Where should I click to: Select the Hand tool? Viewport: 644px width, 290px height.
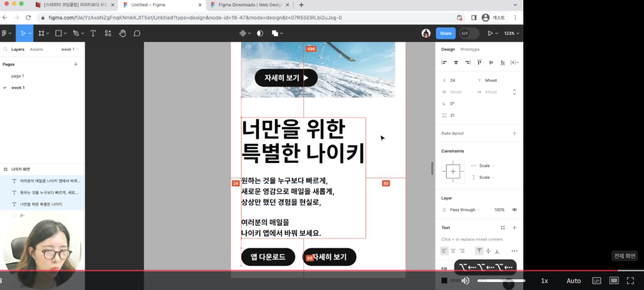pos(122,33)
